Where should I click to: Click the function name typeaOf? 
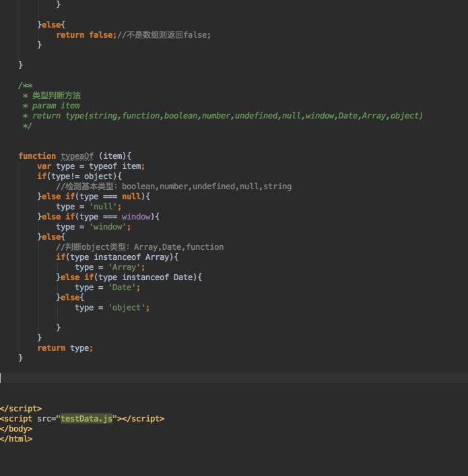point(77,156)
